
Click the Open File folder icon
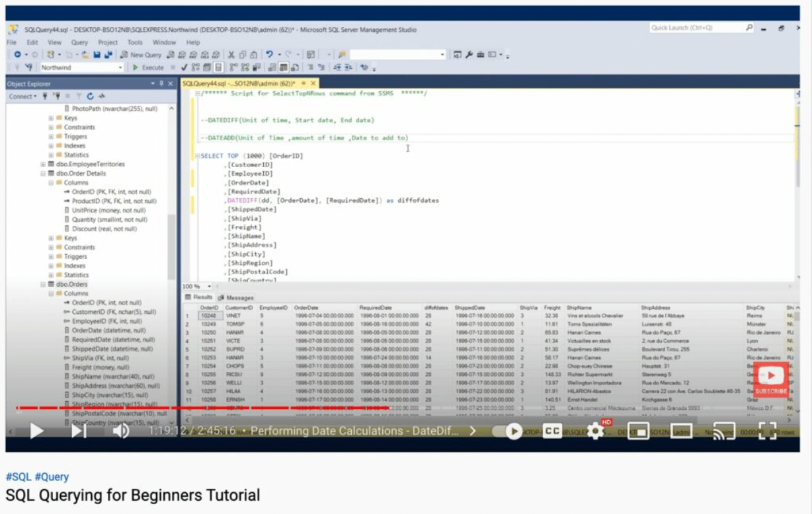pyautogui.click(x=85, y=55)
